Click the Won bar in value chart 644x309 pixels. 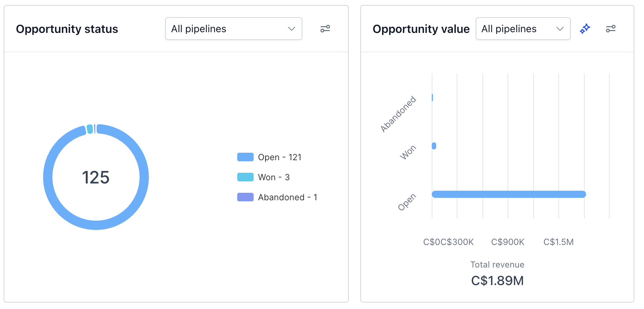point(434,146)
